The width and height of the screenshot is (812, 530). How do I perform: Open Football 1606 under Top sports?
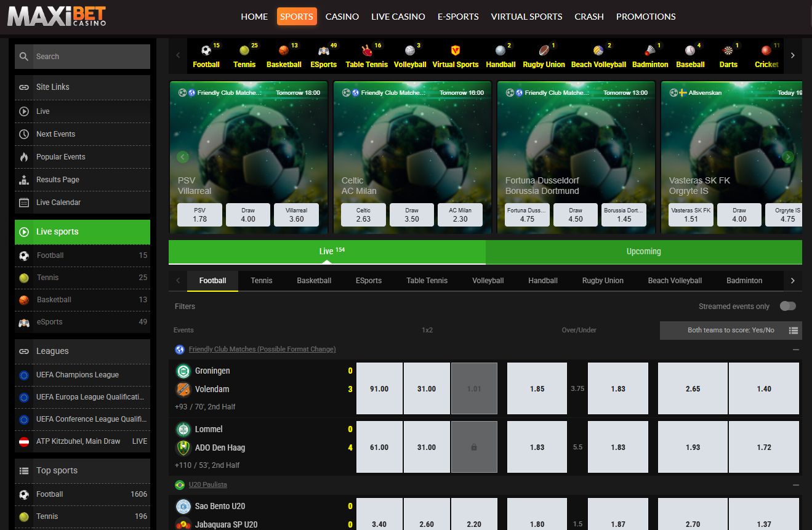tap(82, 494)
